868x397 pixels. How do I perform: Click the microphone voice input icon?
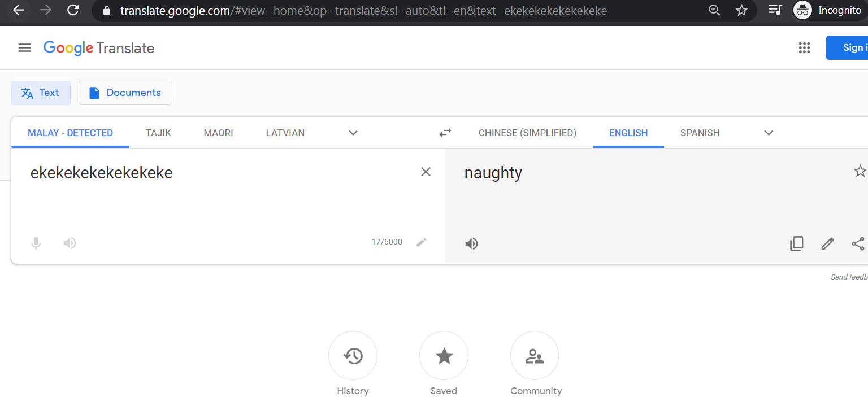[x=36, y=243]
